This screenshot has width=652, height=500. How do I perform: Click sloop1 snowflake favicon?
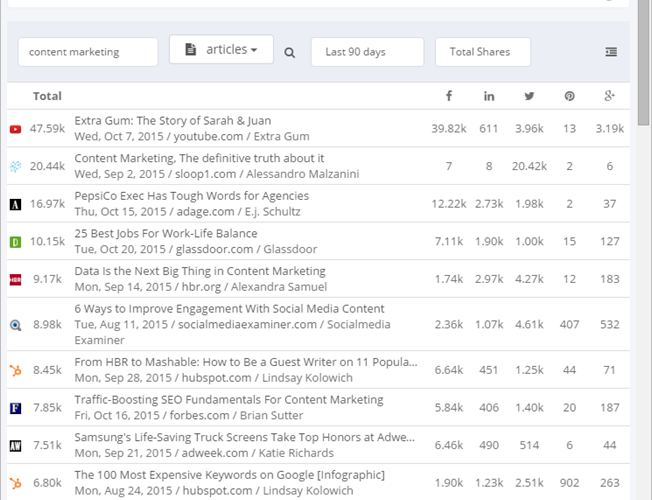click(x=15, y=167)
